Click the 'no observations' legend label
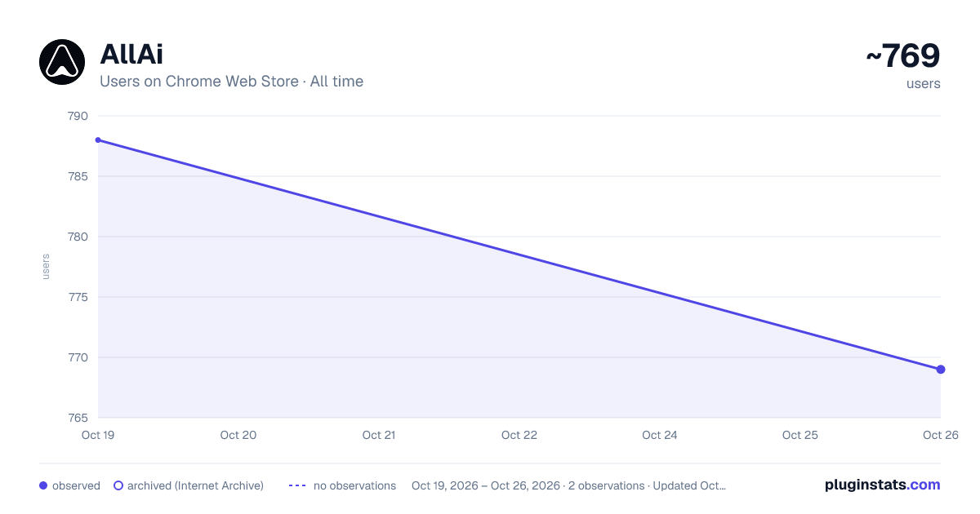 point(354,485)
